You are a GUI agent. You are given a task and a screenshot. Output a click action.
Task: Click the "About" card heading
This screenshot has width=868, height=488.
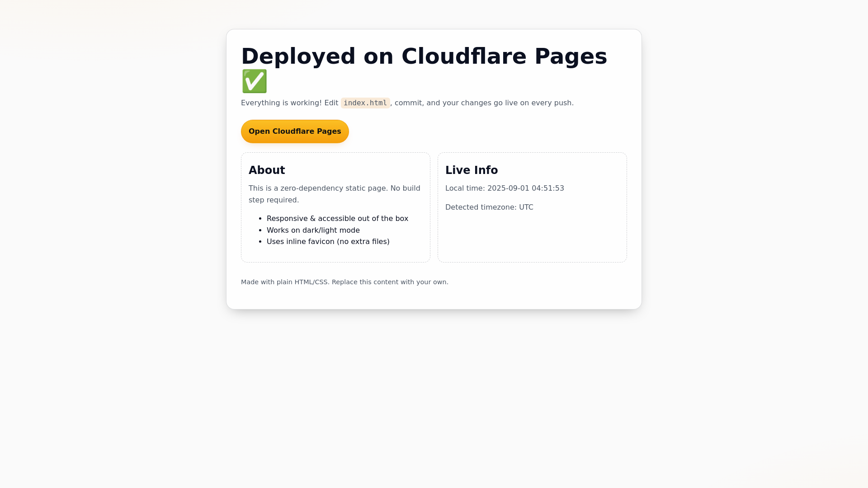(267, 170)
